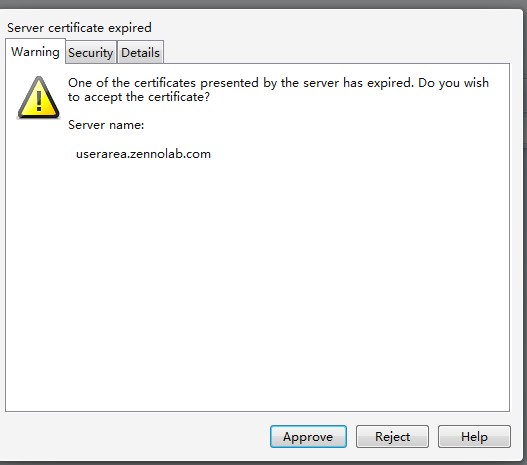This screenshot has height=465, width=527.
Task: Click the "One of the certificates presented" message line
Action: (x=278, y=83)
